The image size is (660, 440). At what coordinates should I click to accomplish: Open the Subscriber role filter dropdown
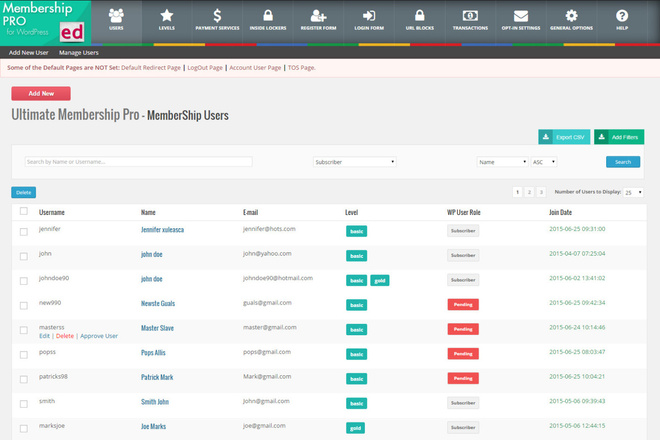(x=354, y=162)
